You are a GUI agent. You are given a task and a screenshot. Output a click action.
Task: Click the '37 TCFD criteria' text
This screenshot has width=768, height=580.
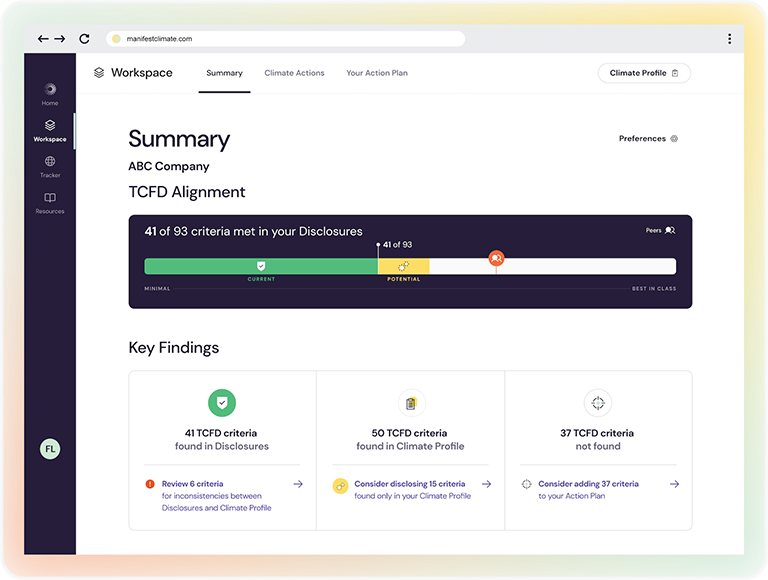(597, 433)
